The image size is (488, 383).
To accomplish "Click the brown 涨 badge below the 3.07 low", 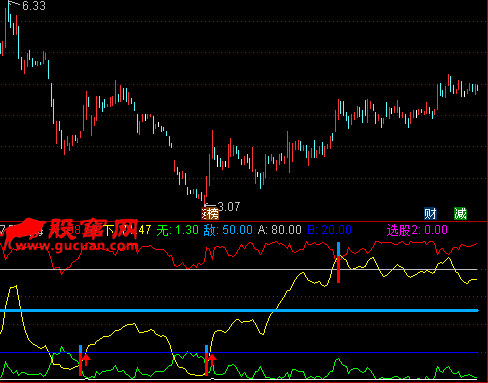I will point(210,214).
